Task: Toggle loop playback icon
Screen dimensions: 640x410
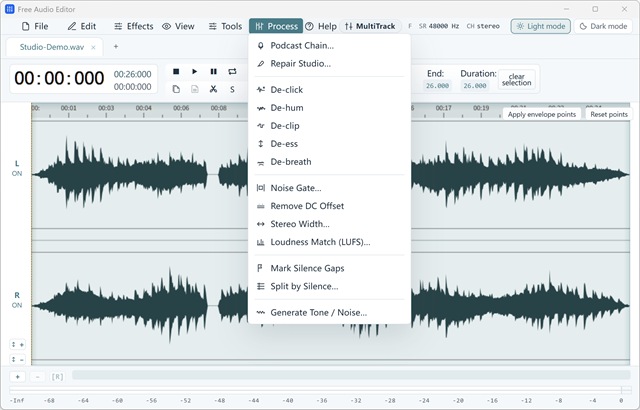Action: 232,71
